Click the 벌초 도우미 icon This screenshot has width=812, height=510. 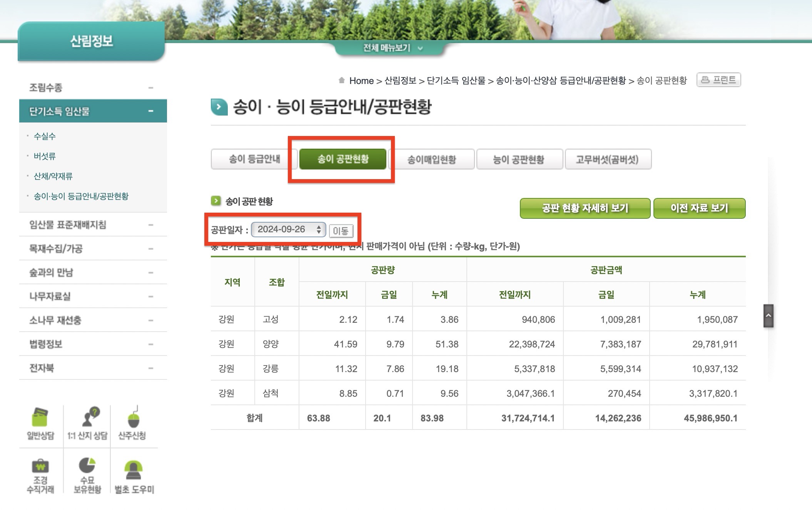[134, 470]
